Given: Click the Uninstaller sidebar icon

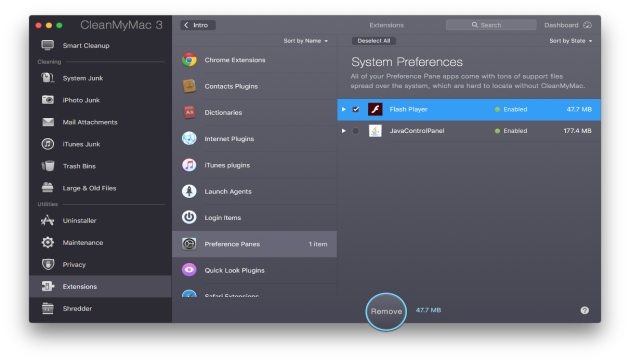Looking at the screenshot, I should click(x=47, y=220).
